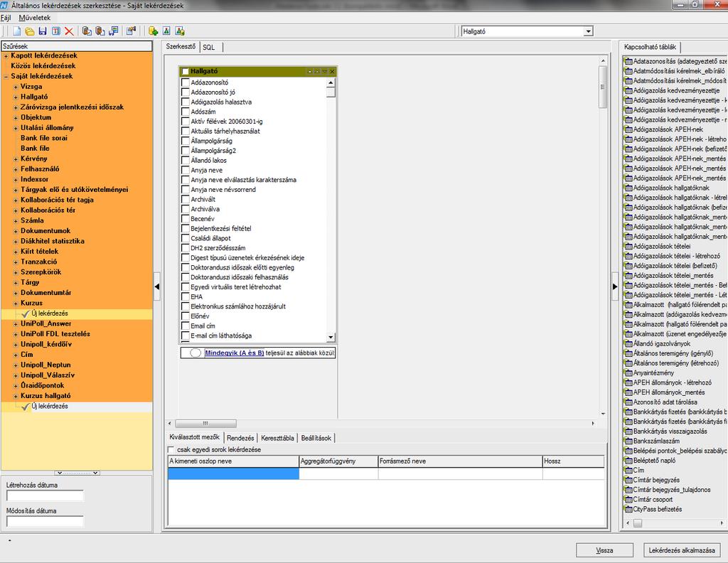Expand the Tranzakció tree node
This screenshot has width=728, height=563.
(16, 262)
